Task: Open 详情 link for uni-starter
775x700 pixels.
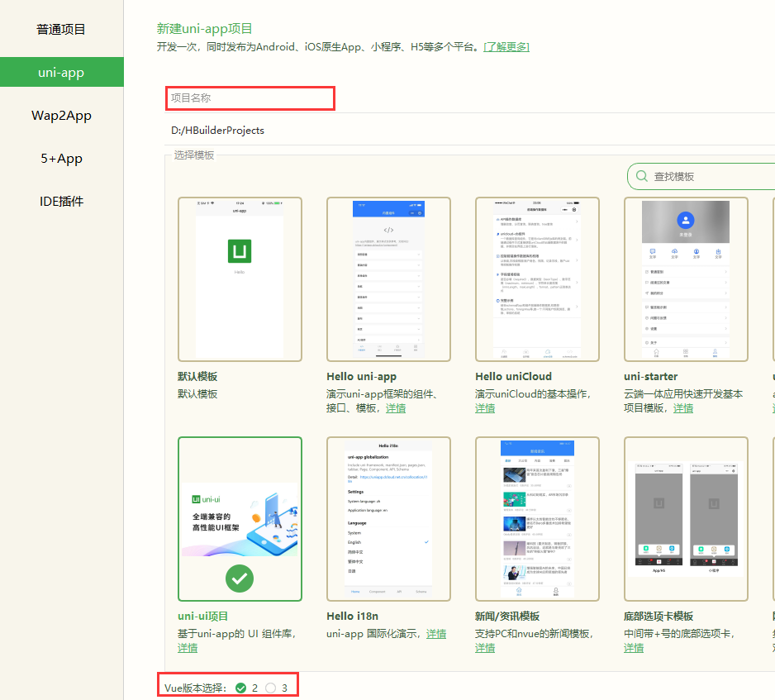Action: coord(683,408)
